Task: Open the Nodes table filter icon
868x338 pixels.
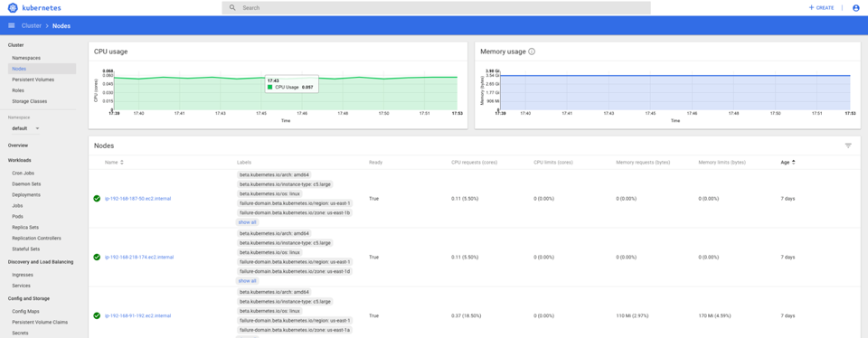Action: tap(848, 146)
